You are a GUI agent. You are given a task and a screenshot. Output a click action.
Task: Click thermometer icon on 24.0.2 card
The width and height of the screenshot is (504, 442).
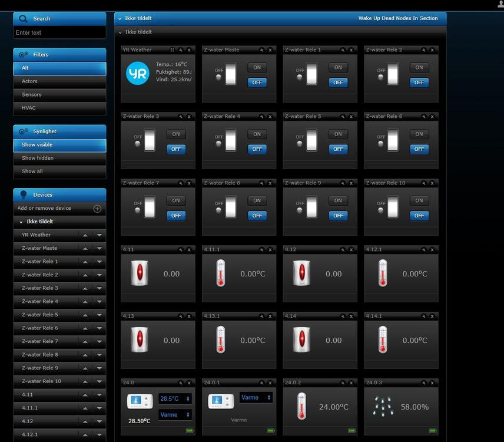click(x=301, y=406)
